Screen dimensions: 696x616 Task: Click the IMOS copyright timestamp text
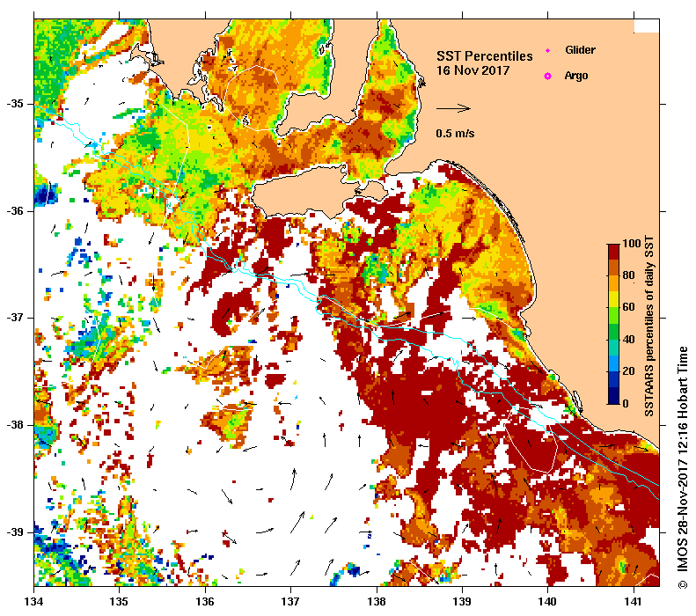[683, 468]
